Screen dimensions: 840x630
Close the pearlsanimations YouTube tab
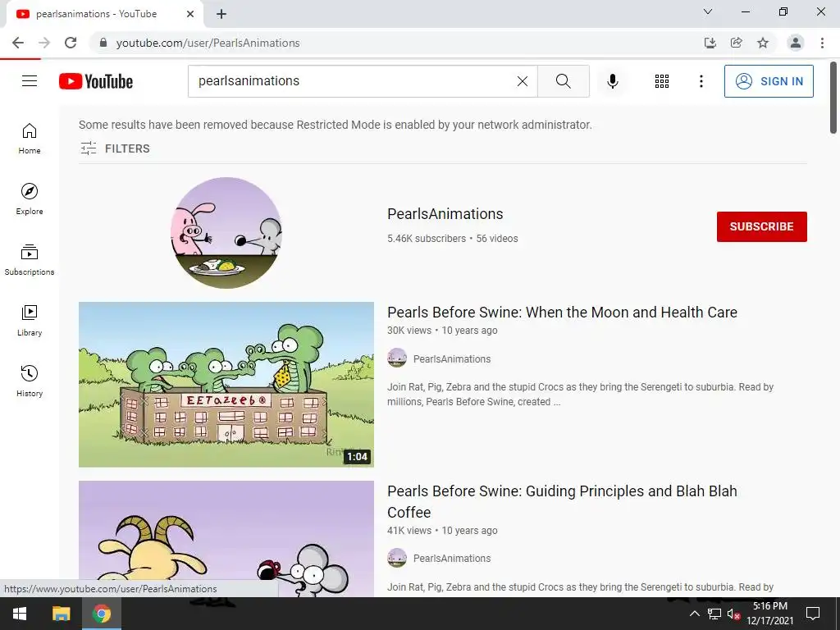[x=190, y=14]
